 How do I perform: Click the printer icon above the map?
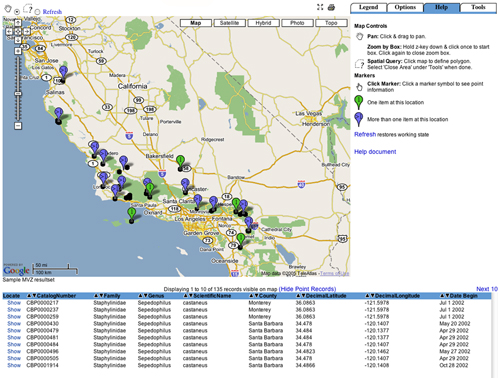coord(331,7)
